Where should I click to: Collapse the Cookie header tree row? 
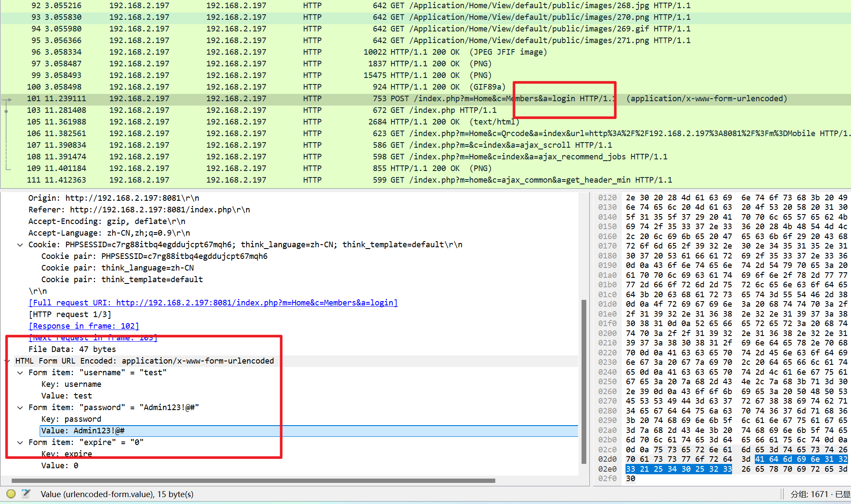20,245
